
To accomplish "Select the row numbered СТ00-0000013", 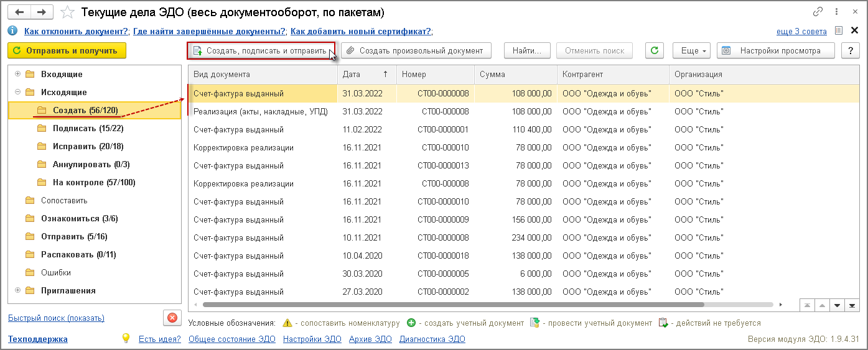I will click(x=524, y=165).
